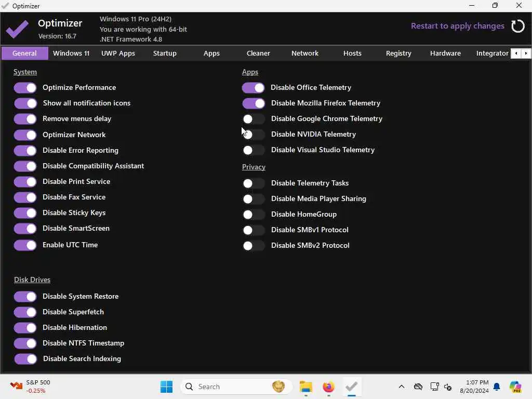Launch Firefox from the taskbar
532x399 pixels.
click(328, 387)
